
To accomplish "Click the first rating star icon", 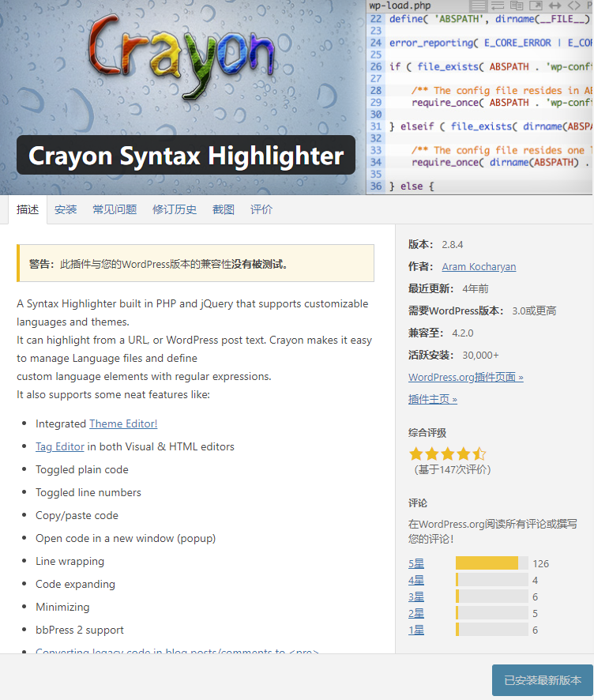I will point(416,453).
